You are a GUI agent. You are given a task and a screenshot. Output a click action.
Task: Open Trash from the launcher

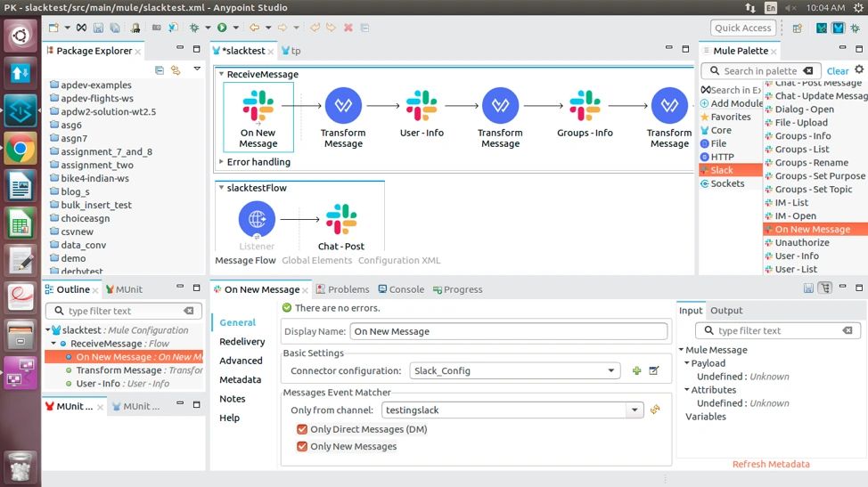20,466
